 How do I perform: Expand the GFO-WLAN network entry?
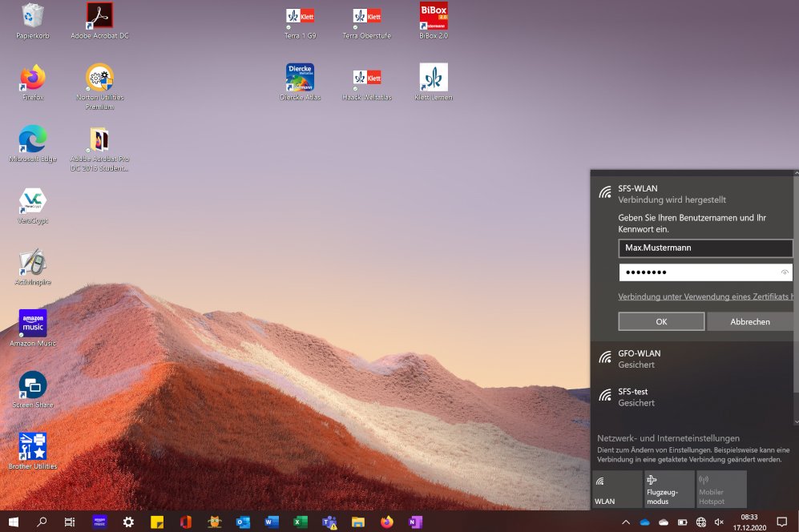click(x=694, y=359)
